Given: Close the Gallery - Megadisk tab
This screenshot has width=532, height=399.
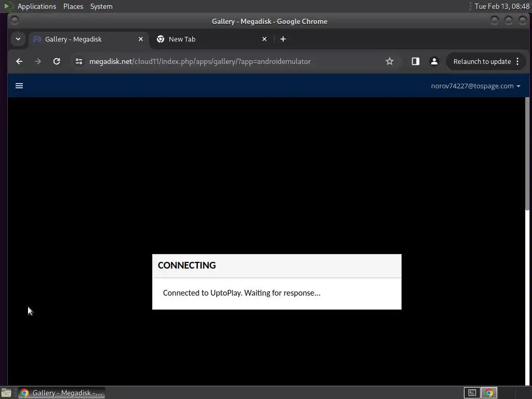Looking at the screenshot, I should [141, 39].
